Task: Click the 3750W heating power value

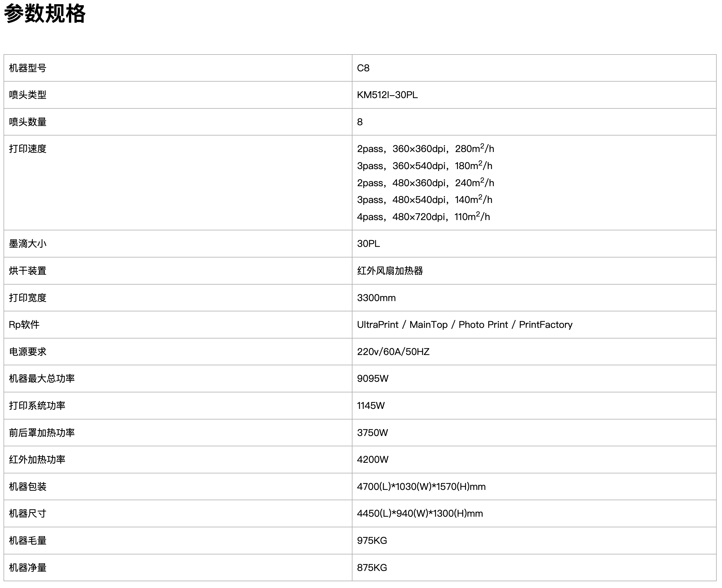Action: click(372, 432)
